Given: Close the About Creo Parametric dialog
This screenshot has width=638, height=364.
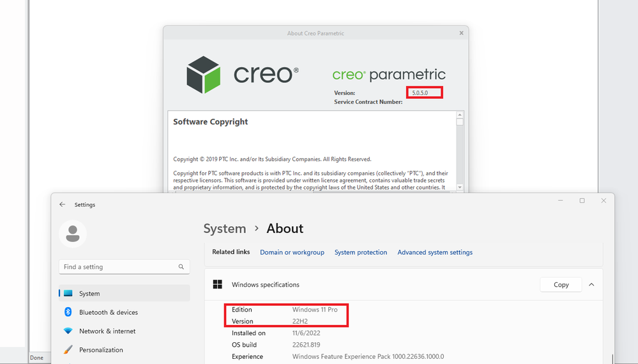Looking at the screenshot, I should [x=462, y=33].
